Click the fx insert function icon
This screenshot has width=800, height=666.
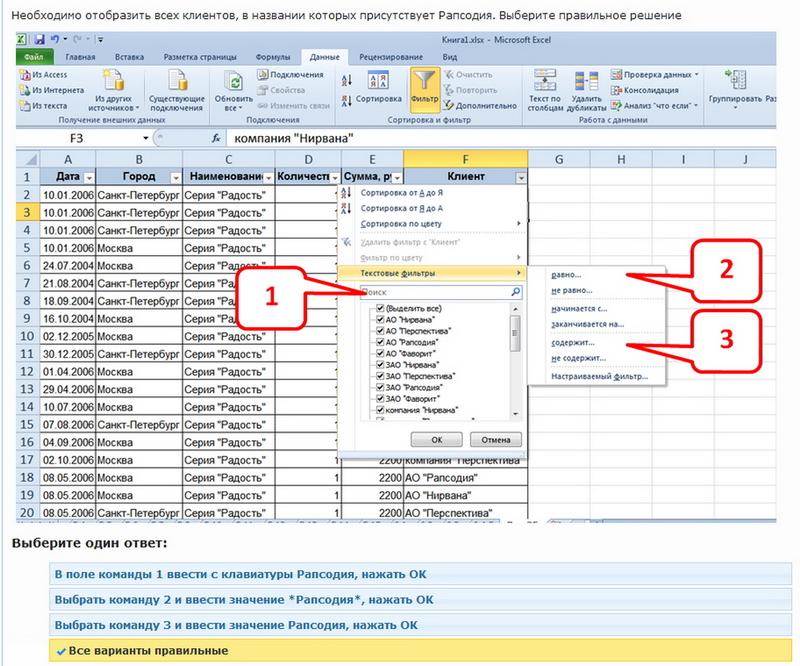coord(216,138)
